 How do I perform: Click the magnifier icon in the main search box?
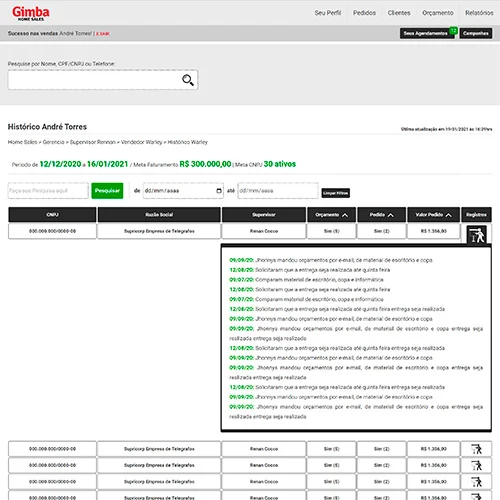[x=188, y=80]
